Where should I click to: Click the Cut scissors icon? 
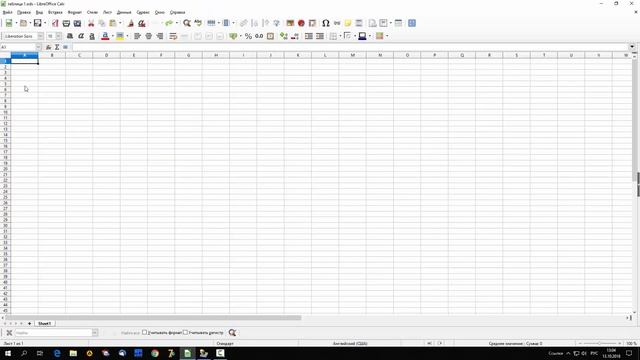click(91, 23)
